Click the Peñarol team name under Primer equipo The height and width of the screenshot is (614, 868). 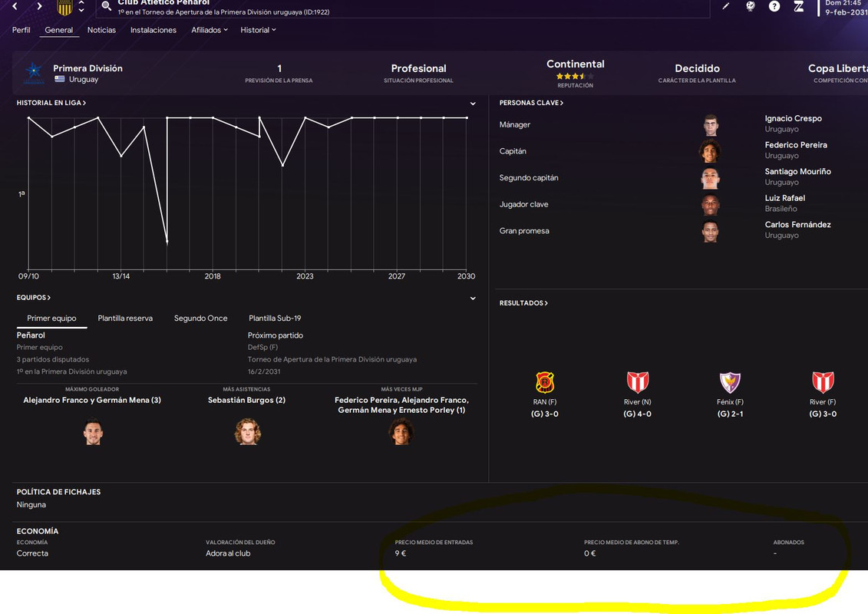[31, 335]
